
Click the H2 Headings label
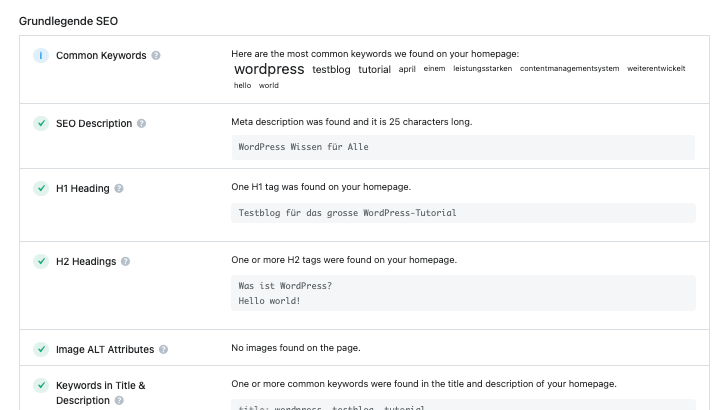(x=86, y=261)
